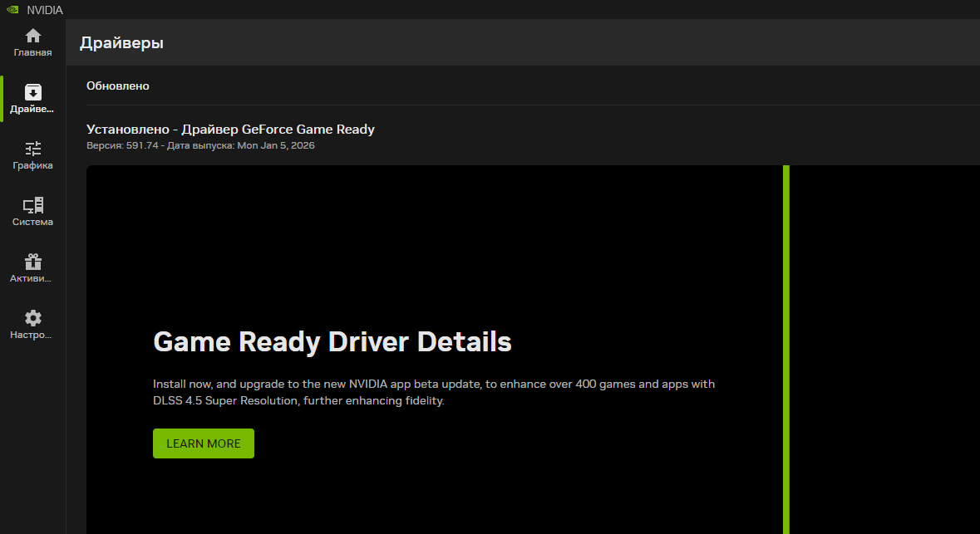The image size is (980, 534).
Task: Select the Game Ready Driver Details heading
Action: [332, 341]
